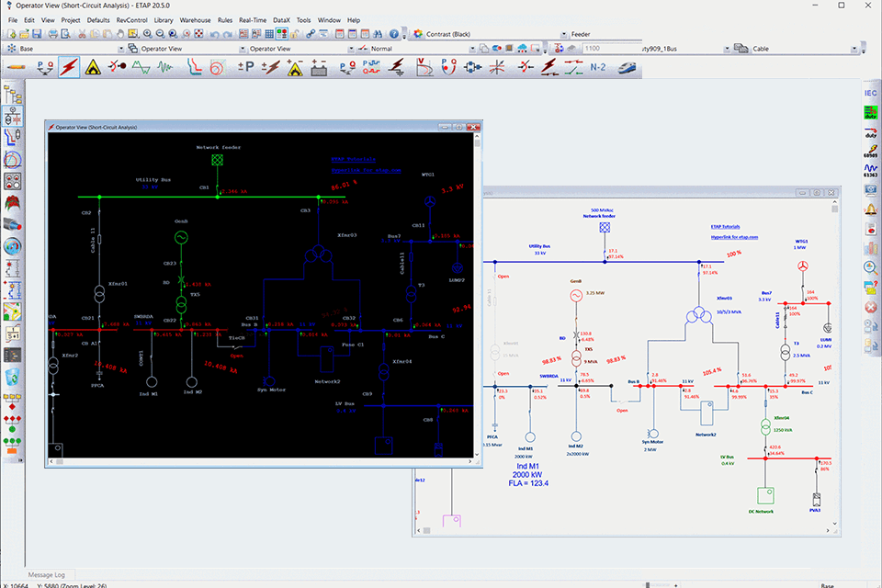Select Network feeder element in black diagram
882x588 pixels.
tap(217, 160)
